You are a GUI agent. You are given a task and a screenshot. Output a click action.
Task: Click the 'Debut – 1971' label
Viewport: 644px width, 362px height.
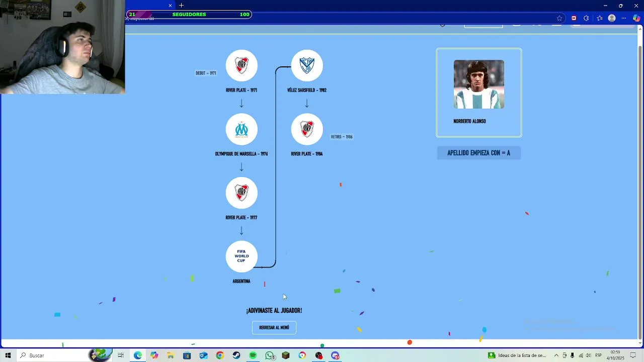coord(206,73)
